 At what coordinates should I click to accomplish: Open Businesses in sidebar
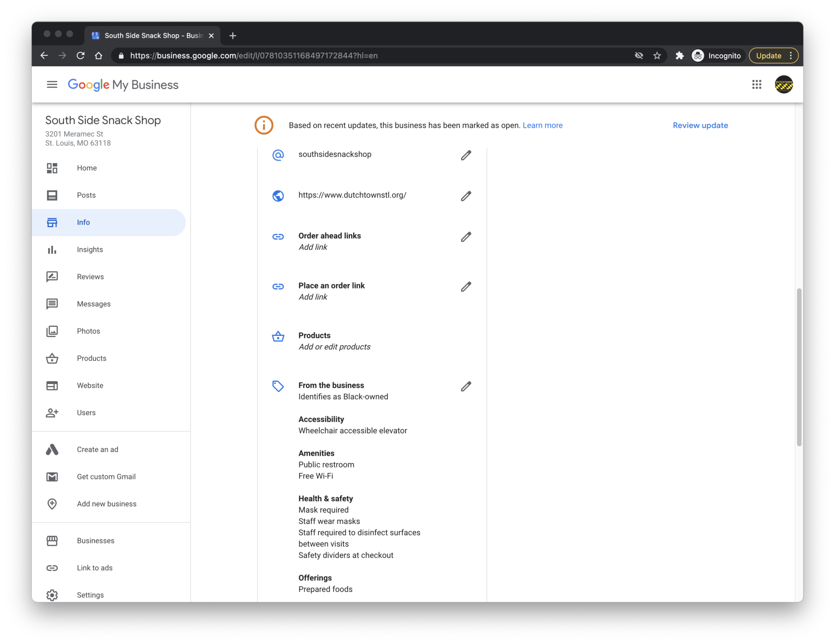(x=109, y=540)
